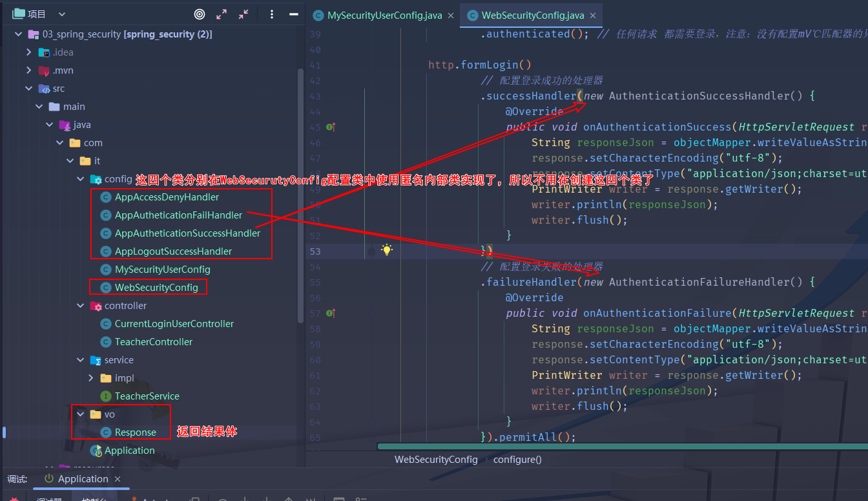Click the lightbulb quick-fix icon on line 53
868x501 pixels.
(386, 250)
